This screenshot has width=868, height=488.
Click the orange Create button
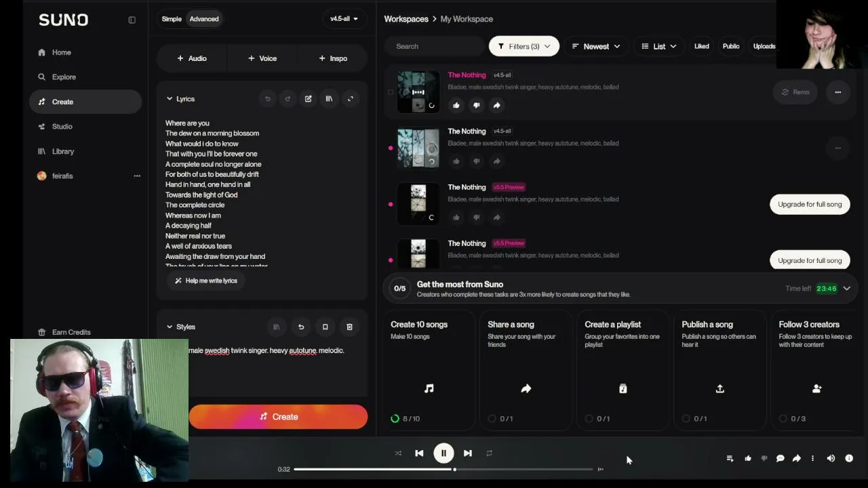(x=278, y=417)
